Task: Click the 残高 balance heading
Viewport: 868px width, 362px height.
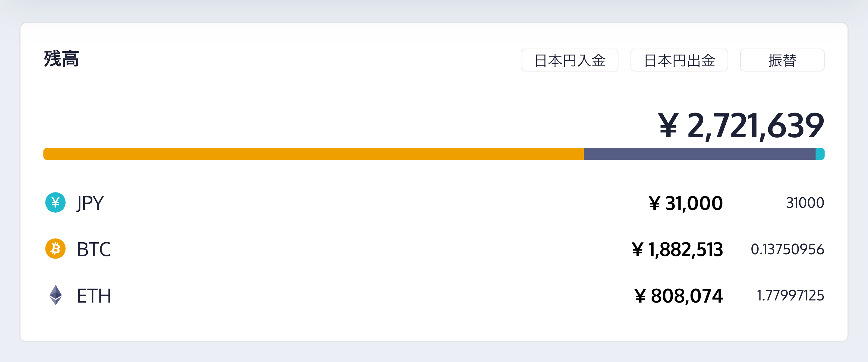Action: click(61, 59)
